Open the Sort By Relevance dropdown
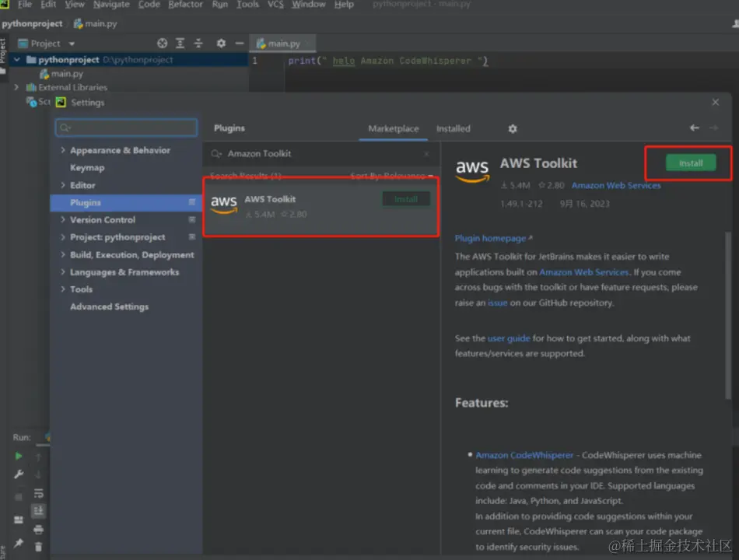Viewport: 739px width, 560px height. tap(391, 177)
